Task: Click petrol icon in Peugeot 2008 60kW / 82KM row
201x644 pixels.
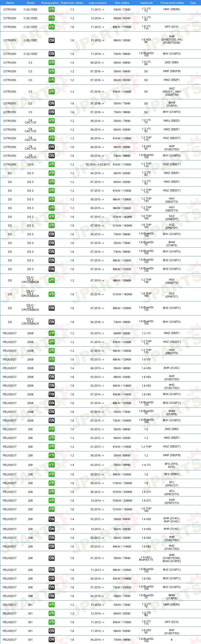Action: pyautogui.click(x=52, y=333)
